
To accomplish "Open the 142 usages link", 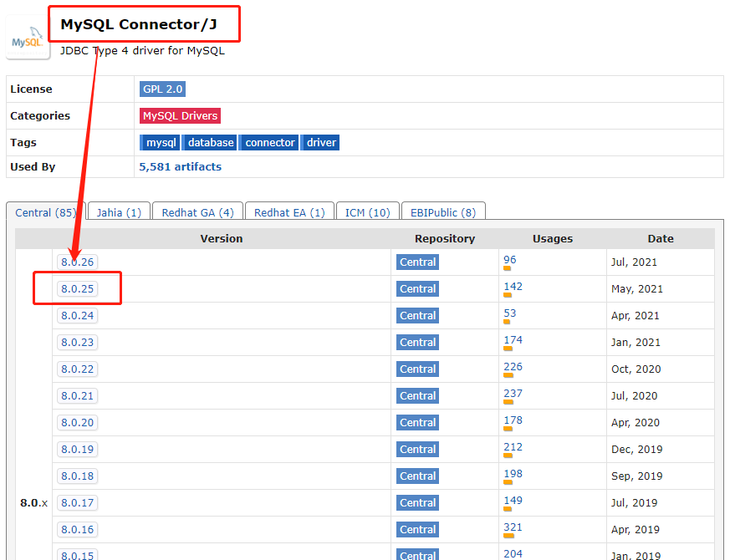I will click(513, 287).
